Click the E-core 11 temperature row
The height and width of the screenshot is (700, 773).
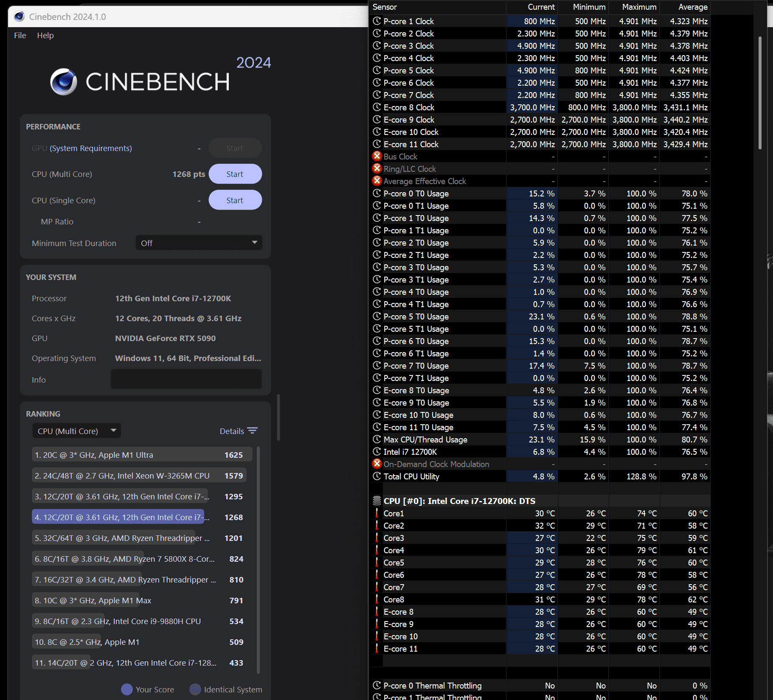[x=540, y=648]
